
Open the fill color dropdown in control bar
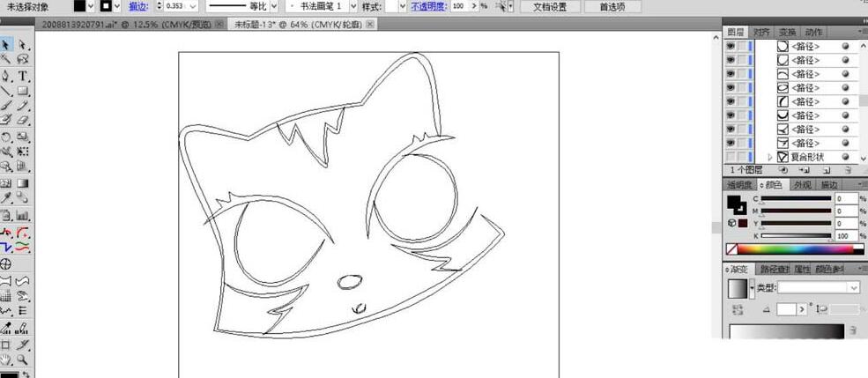click(91, 6)
